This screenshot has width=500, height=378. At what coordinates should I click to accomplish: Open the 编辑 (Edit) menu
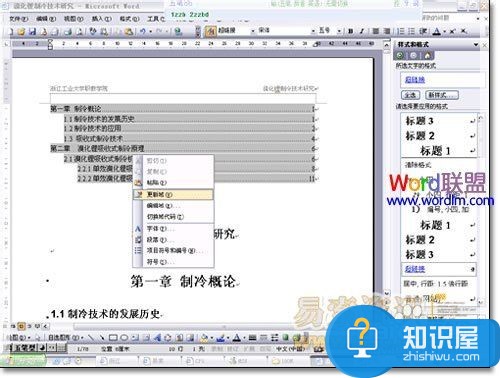(x=46, y=19)
